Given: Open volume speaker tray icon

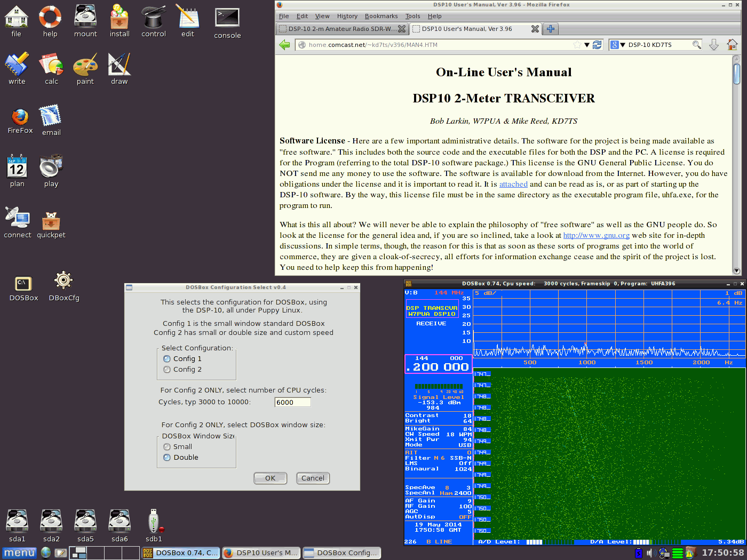Looking at the screenshot, I should (650, 553).
